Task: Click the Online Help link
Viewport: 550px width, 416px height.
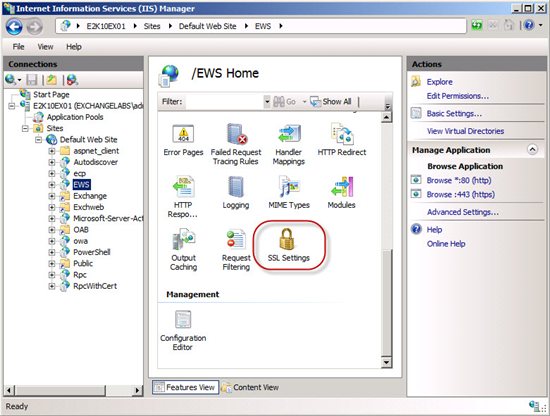Action: coord(446,244)
